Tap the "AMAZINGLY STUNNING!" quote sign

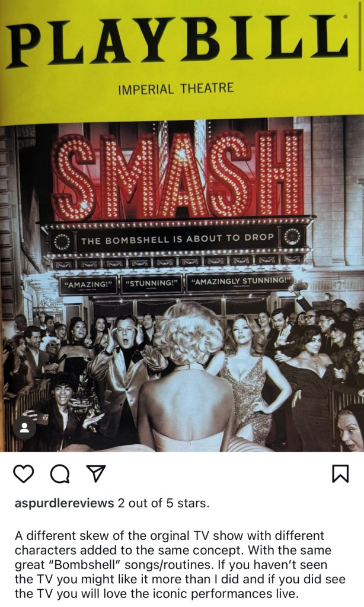pyautogui.click(x=240, y=282)
